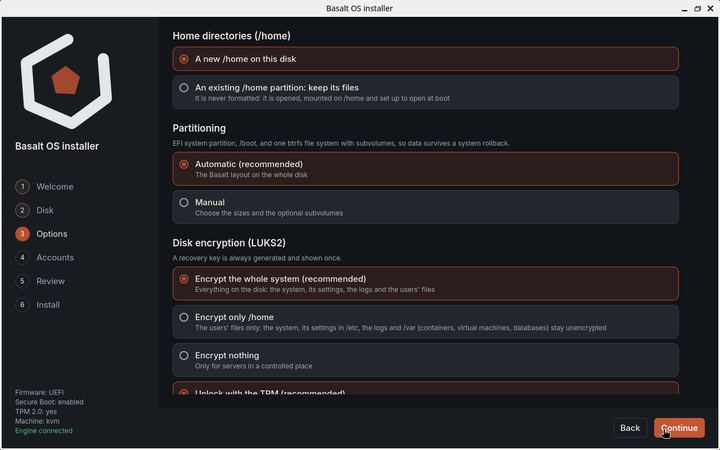Choose Automatic (recommended) partitioning
The width and height of the screenshot is (720, 450).
(425, 169)
